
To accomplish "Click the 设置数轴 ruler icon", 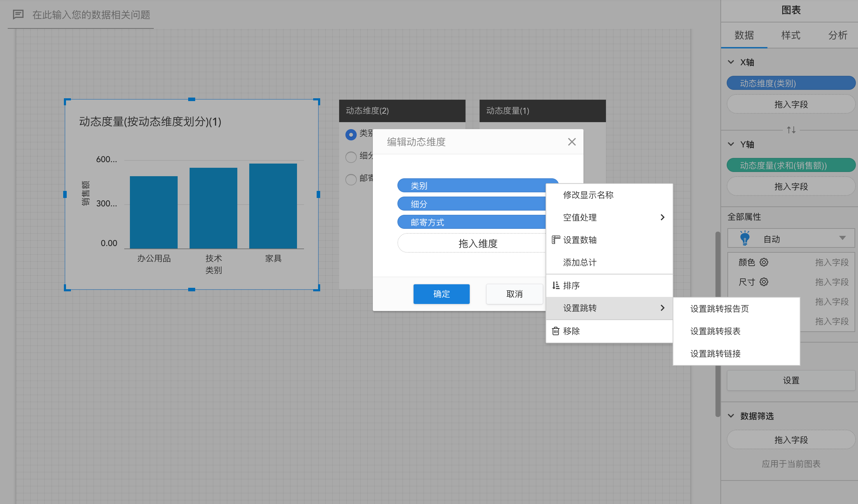I will point(555,240).
